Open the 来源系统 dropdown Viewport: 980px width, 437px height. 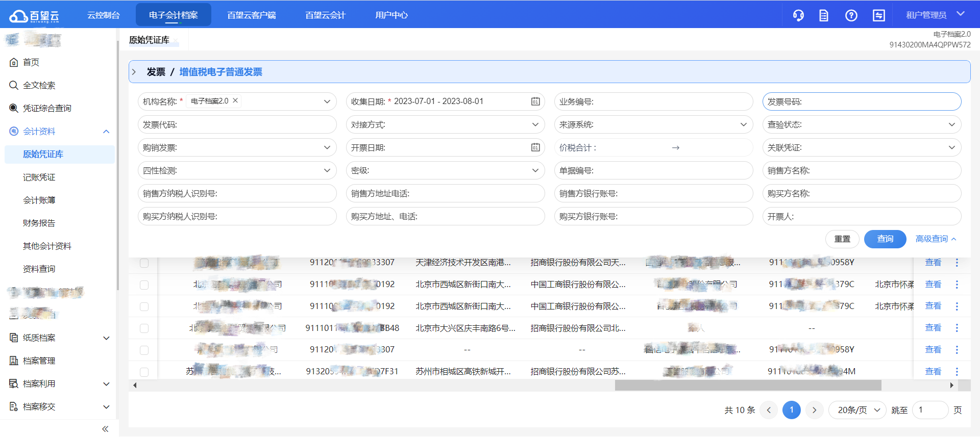coord(654,124)
